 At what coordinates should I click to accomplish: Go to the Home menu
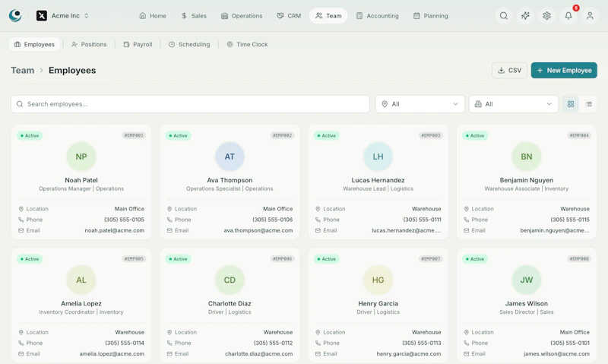tap(153, 16)
